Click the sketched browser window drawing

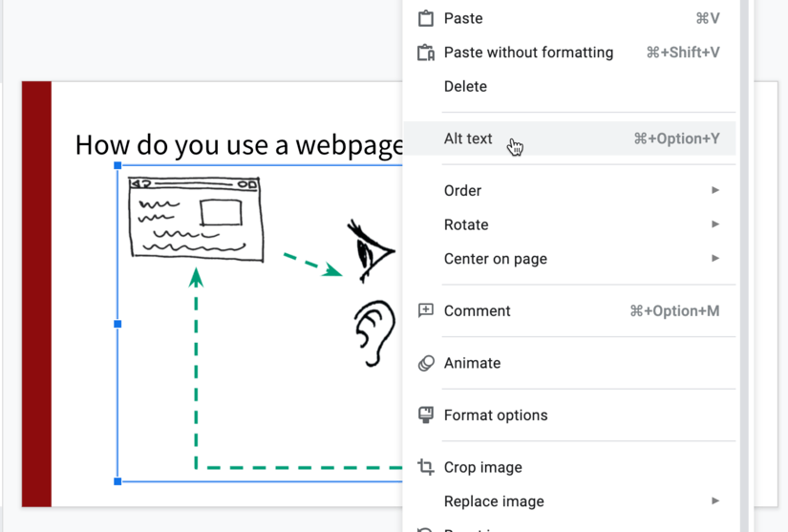(x=196, y=219)
